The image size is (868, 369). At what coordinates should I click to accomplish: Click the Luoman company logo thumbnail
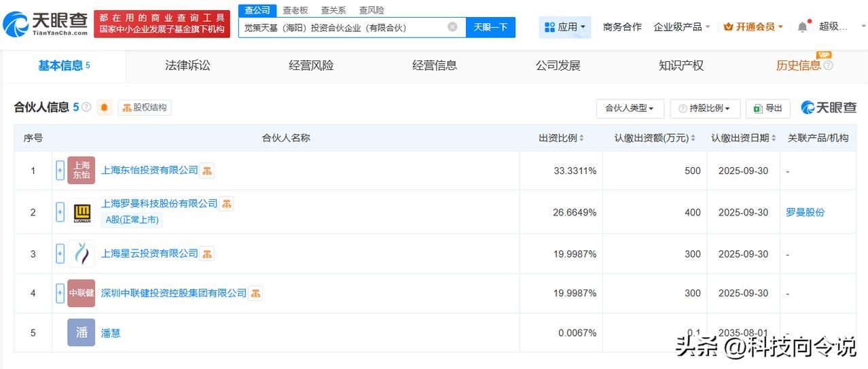pyautogui.click(x=82, y=212)
